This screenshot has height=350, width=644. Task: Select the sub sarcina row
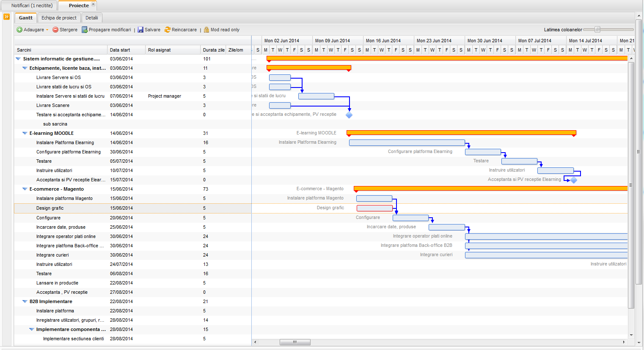click(x=133, y=124)
